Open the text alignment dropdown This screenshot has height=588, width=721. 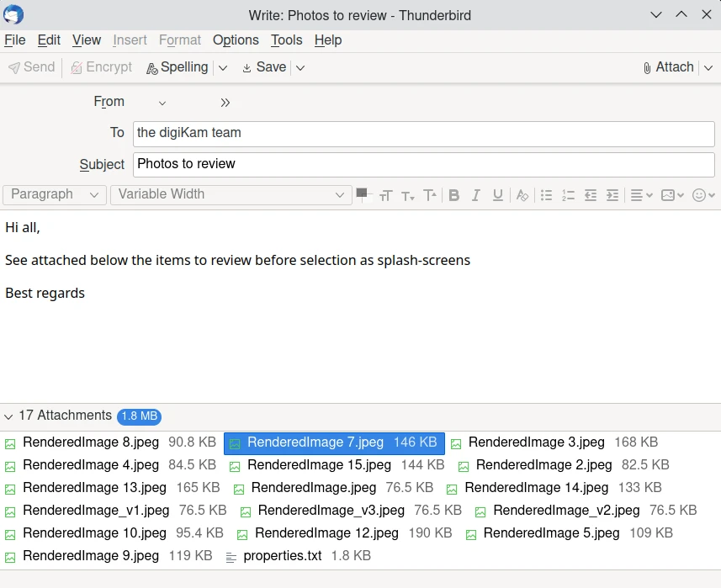(x=641, y=195)
